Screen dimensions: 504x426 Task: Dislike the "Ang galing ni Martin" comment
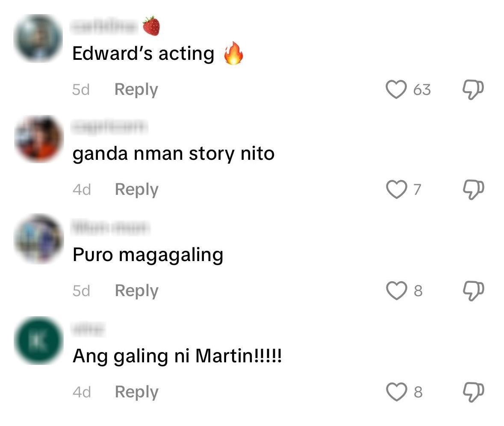473,392
